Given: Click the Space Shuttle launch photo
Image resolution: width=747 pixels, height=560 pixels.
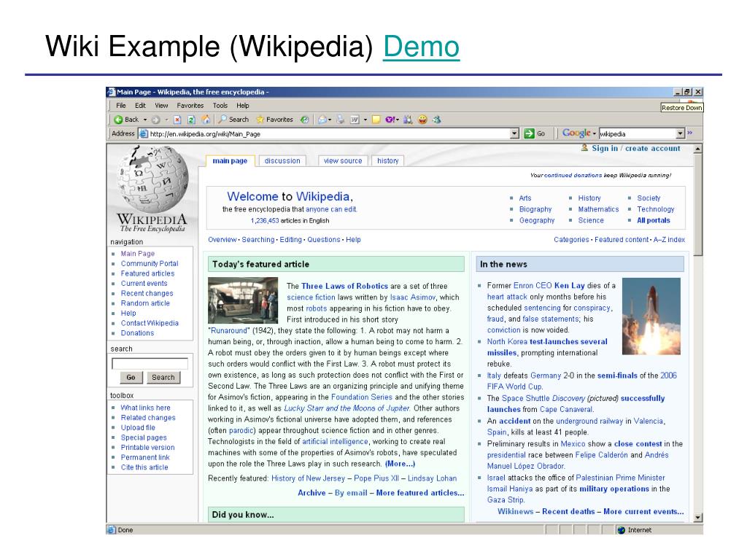Looking at the screenshot, I should pos(651,316).
